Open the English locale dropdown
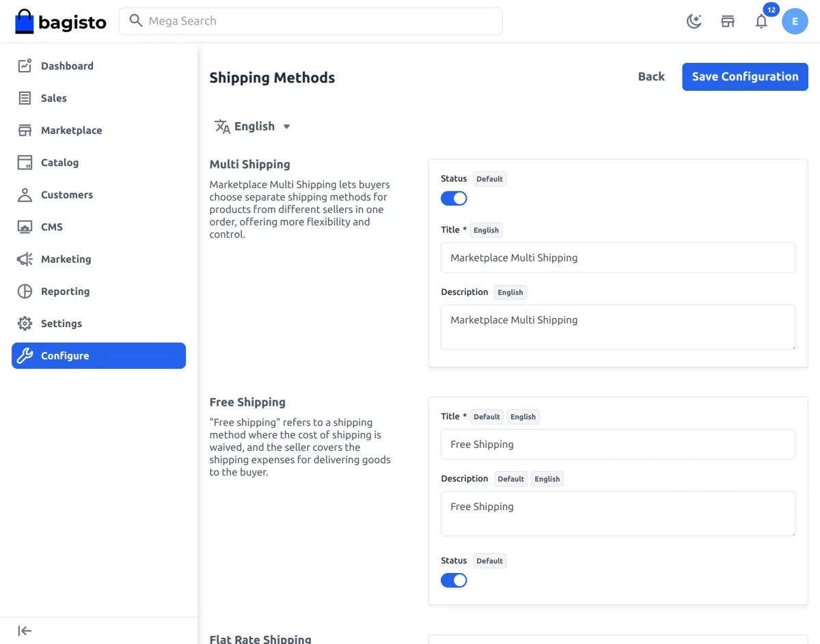 click(x=252, y=126)
